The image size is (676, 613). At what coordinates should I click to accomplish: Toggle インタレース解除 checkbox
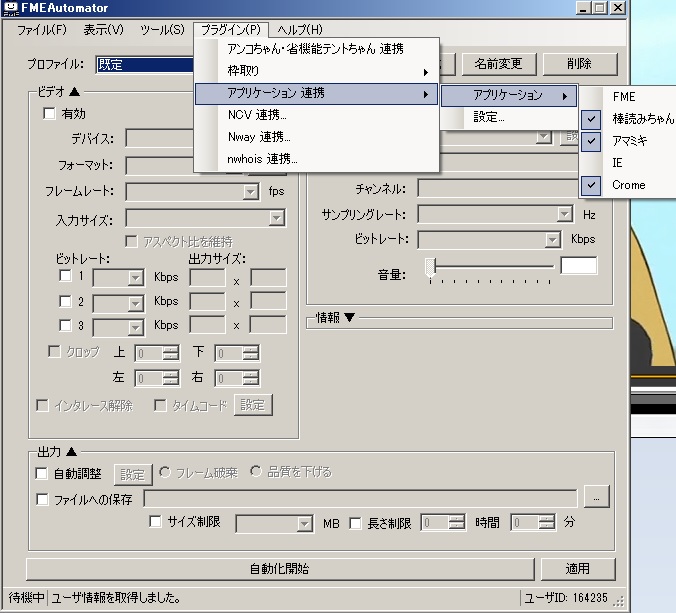pyautogui.click(x=42, y=405)
